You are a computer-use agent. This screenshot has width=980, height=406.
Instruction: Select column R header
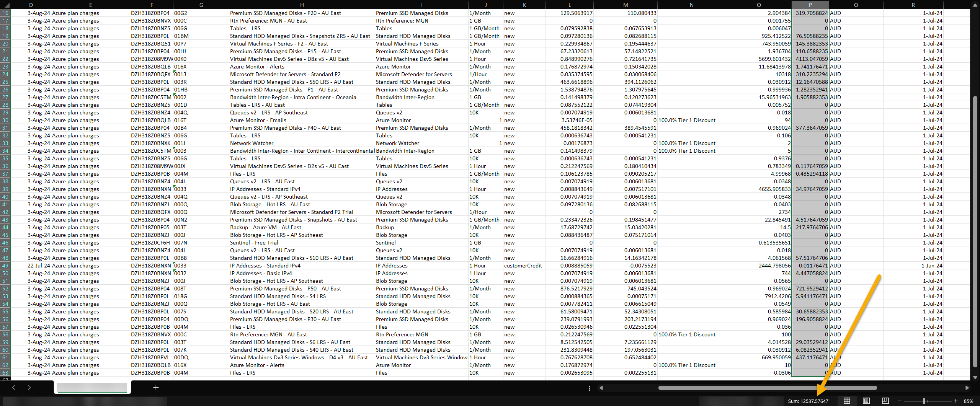pyautogui.click(x=913, y=5)
